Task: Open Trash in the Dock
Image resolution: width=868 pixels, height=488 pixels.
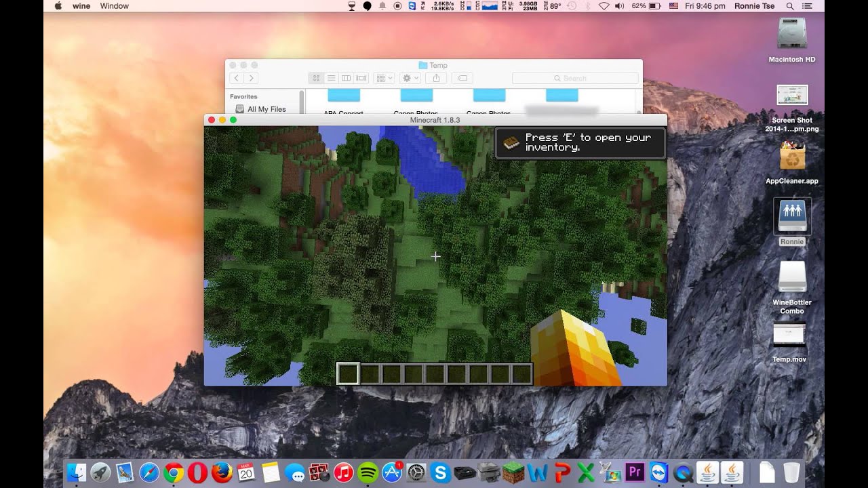Action: pyautogui.click(x=791, y=472)
